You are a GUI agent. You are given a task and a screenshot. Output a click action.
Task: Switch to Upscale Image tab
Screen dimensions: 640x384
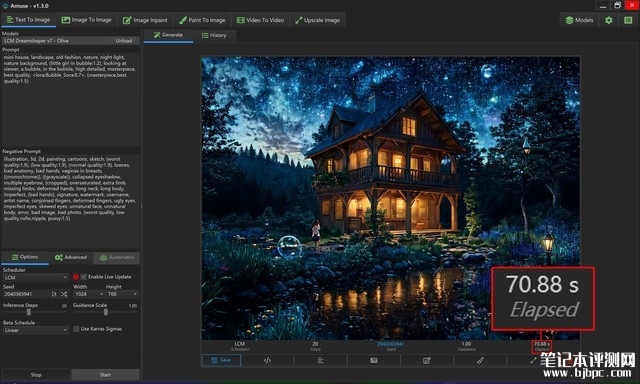[317, 20]
